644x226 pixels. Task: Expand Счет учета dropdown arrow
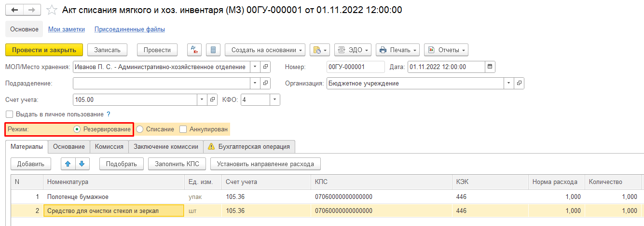[x=203, y=99]
